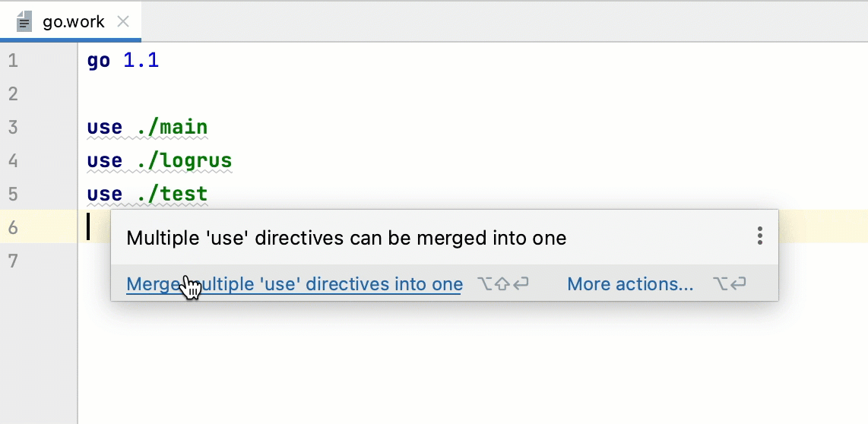This screenshot has width=868, height=424.
Task: Place cursor on the ./main path
Action: tap(173, 128)
